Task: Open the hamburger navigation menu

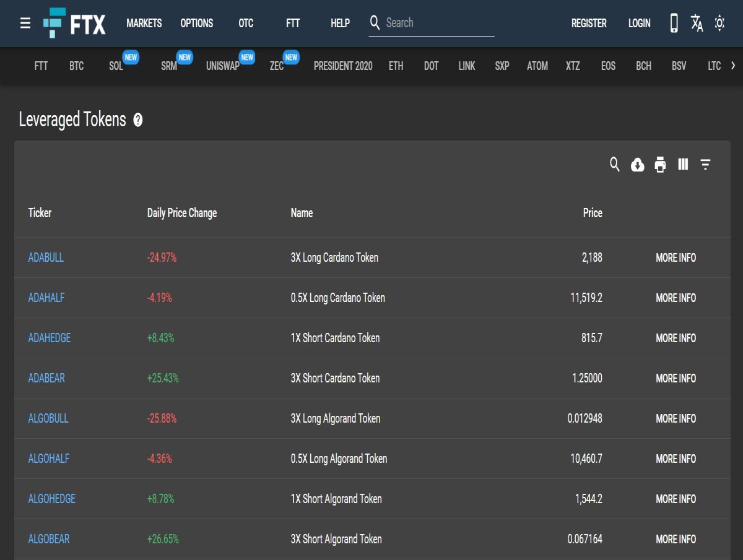Action: [25, 24]
